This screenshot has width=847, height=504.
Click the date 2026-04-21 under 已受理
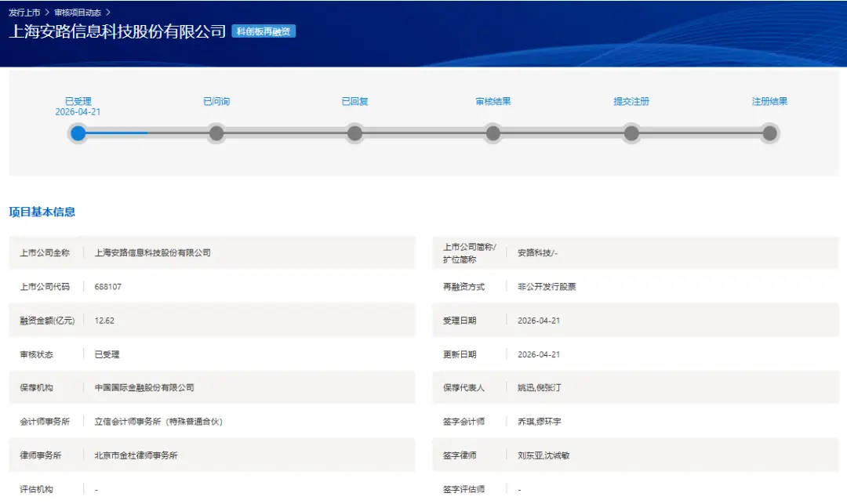tap(77, 110)
